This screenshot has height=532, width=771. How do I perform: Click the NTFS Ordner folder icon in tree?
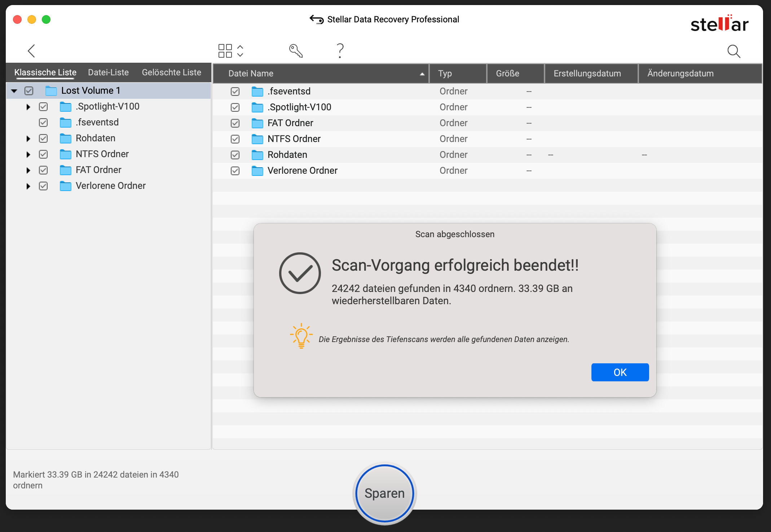[x=66, y=154]
